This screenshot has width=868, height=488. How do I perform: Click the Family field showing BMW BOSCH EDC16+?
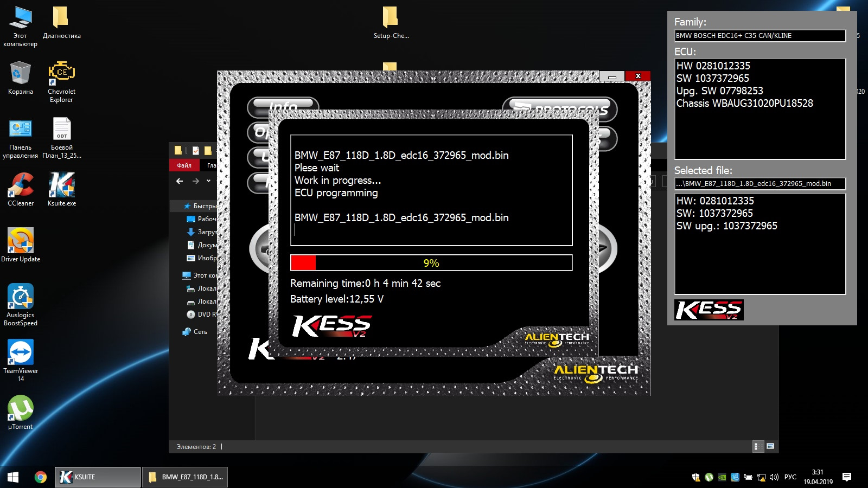pyautogui.click(x=760, y=36)
